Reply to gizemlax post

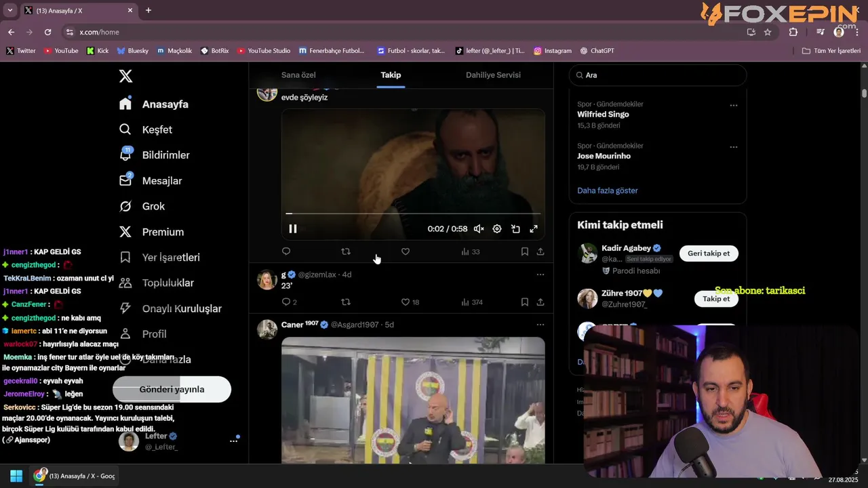(290, 302)
